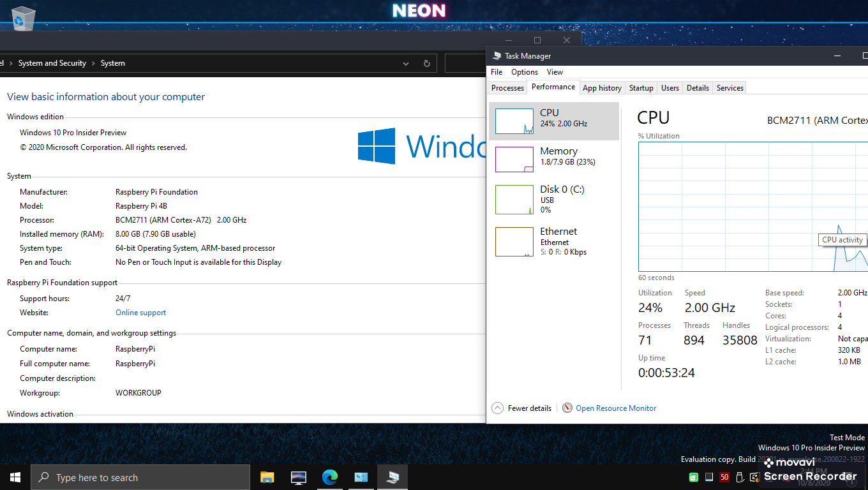Collapse Task Manager using Fewer details chevron
Image resolution: width=868 pixels, height=490 pixels.
(x=498, y=408)
